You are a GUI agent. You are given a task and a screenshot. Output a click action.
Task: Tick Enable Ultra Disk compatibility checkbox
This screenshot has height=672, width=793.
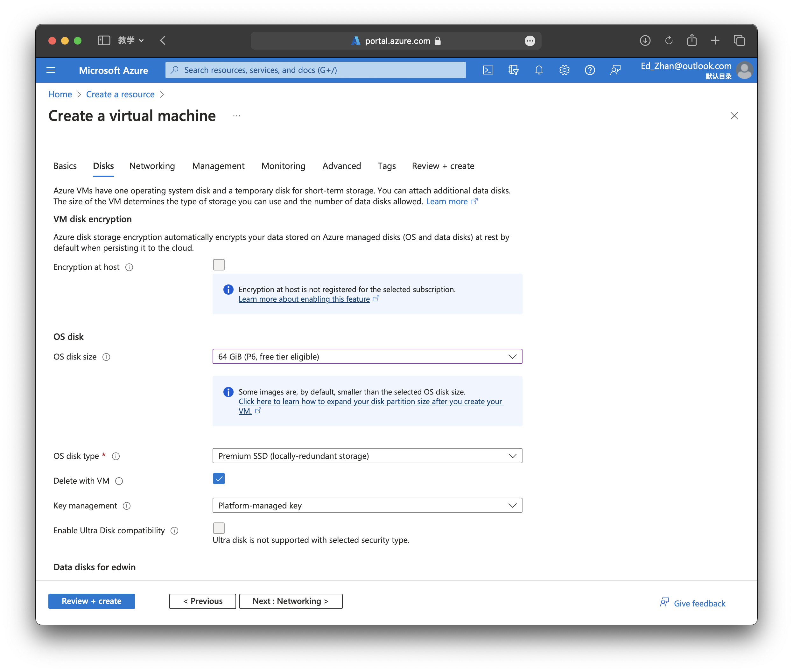tap(219, 528)
